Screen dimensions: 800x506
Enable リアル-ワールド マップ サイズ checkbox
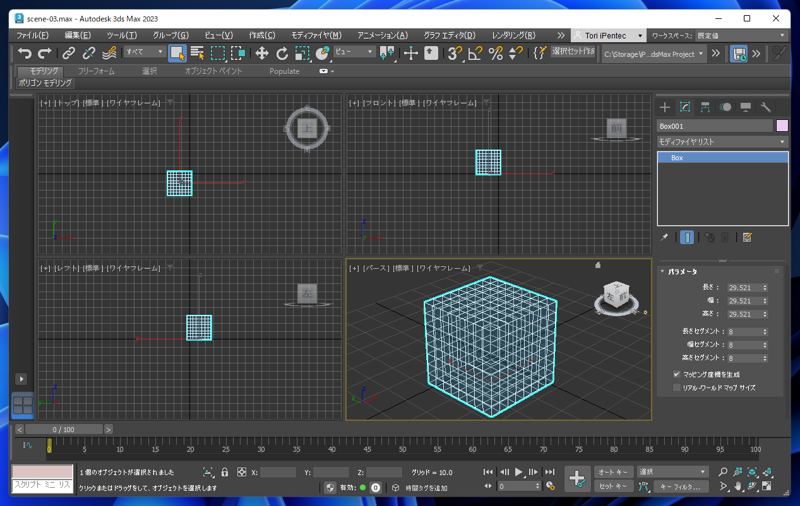[677, 387]
